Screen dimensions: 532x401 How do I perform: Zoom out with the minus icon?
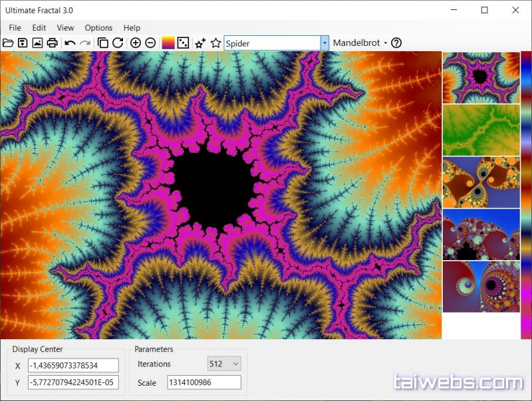click(150, 43)
